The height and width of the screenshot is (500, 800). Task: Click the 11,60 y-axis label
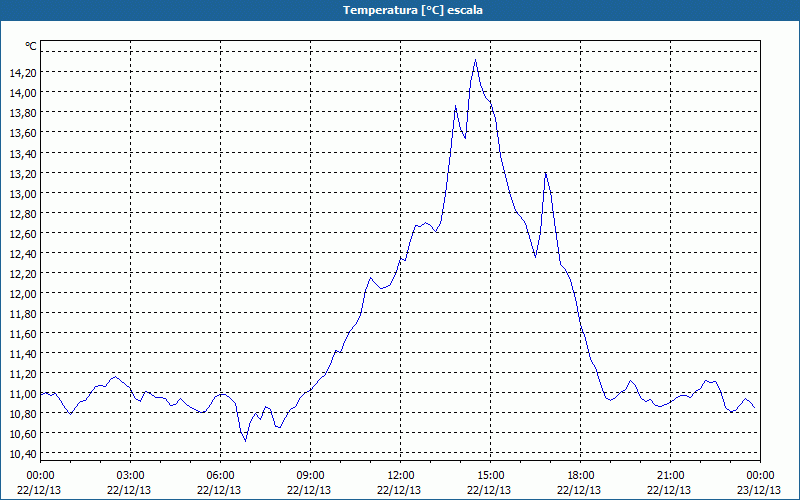(x=23, y=334)
